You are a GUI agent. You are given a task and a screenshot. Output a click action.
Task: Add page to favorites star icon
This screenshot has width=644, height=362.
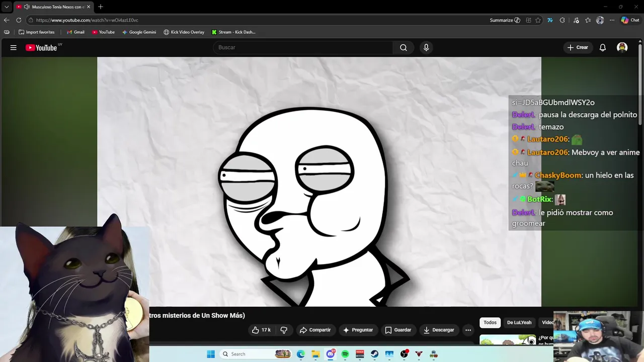point(538,20)
